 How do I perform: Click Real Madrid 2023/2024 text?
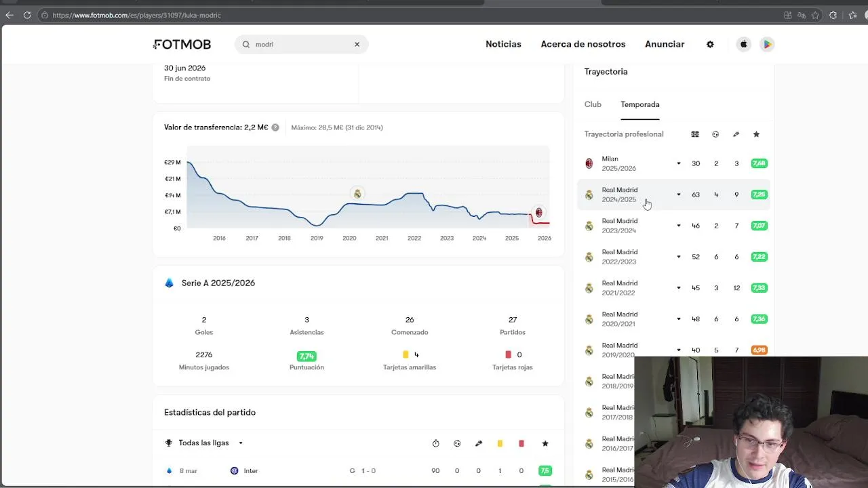point(619,226)
